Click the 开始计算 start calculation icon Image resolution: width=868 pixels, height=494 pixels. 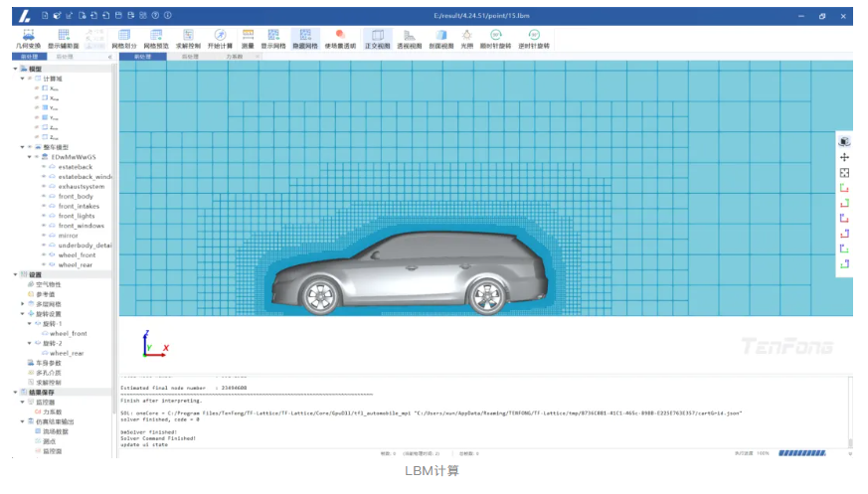(x=220, y=37)
